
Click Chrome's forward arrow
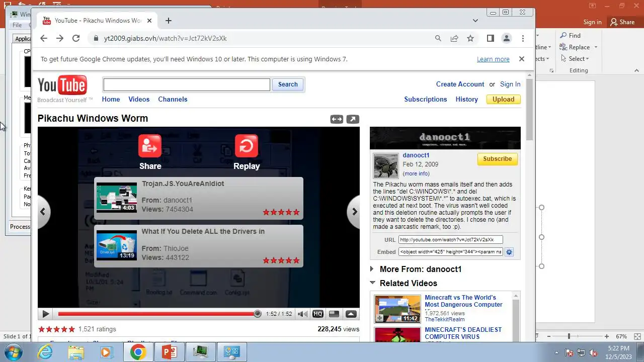tap(60, 38)
